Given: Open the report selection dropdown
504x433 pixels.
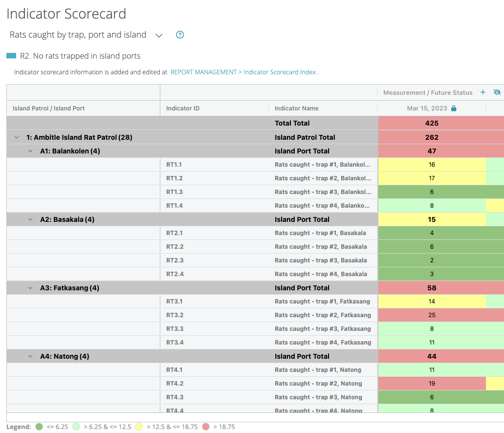Looking at the screenshot, I should point(158,35).
